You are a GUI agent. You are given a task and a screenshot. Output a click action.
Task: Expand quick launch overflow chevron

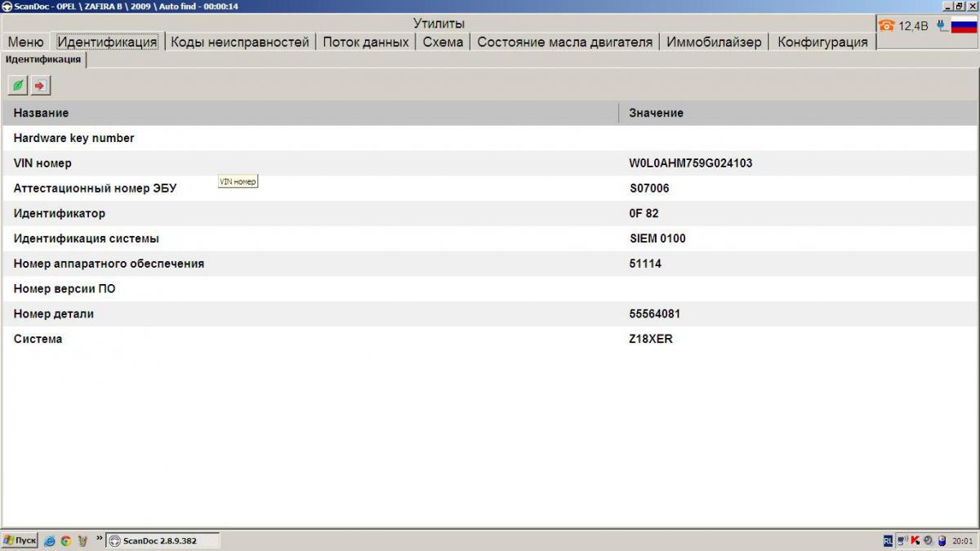(x=100, y=538)
